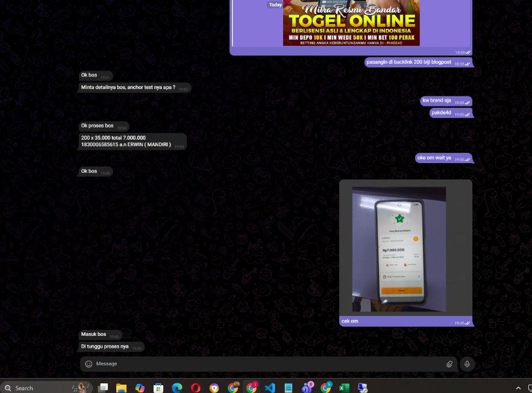
Task: Click the "Masuk bos" message bubble
Action: [x=94, y=335]
